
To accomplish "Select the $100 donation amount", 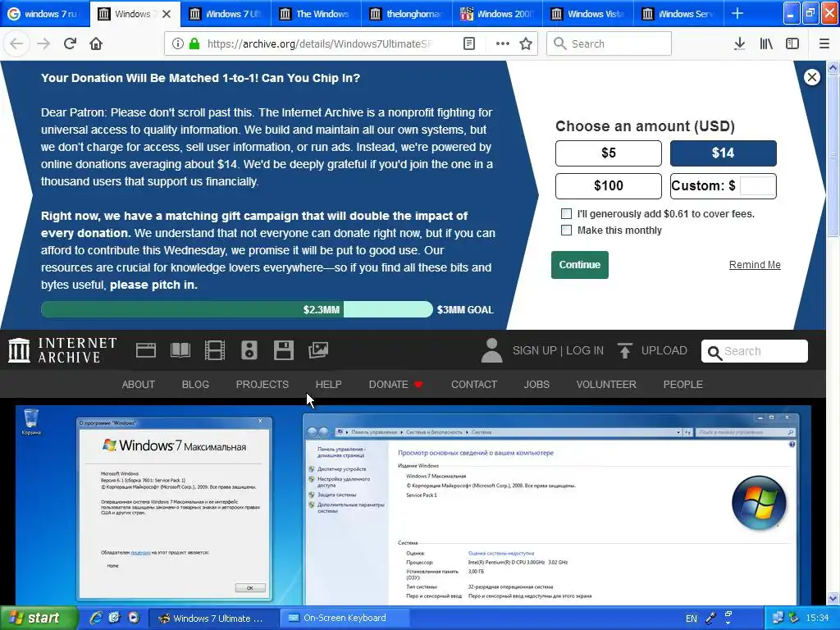I will 609,186.
